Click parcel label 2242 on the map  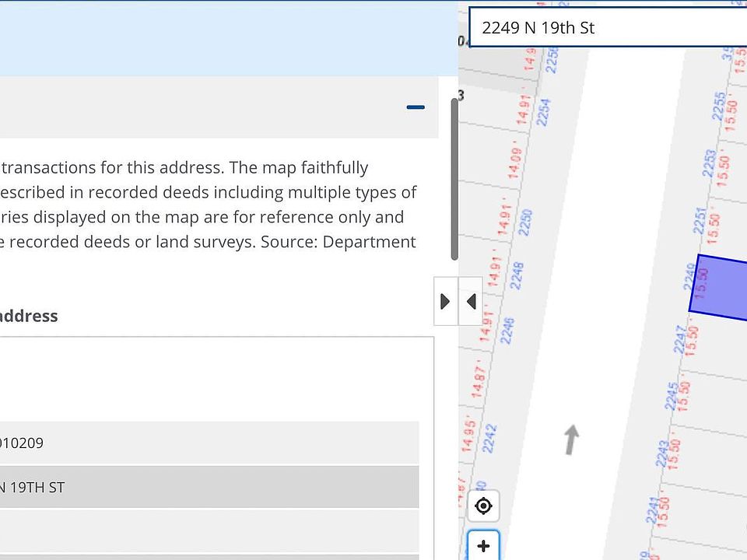coord(489,438)
